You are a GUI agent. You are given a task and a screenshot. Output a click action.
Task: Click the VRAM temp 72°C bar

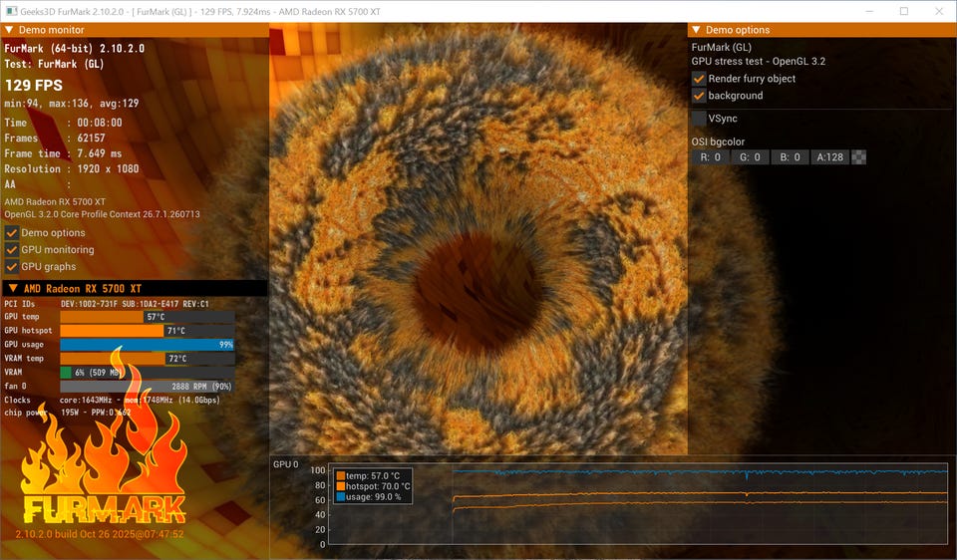point(148,359)
